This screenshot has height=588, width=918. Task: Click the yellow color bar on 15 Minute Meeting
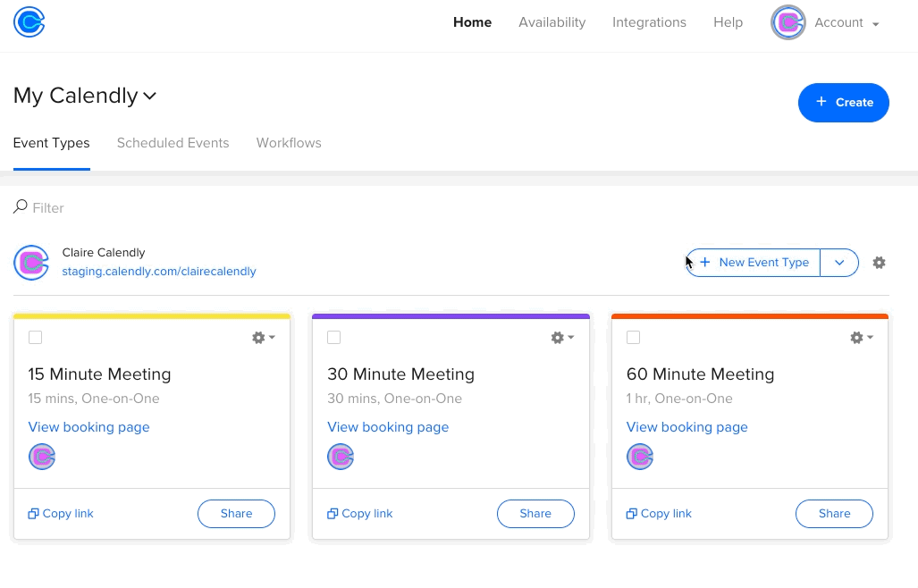pos(152,315)
